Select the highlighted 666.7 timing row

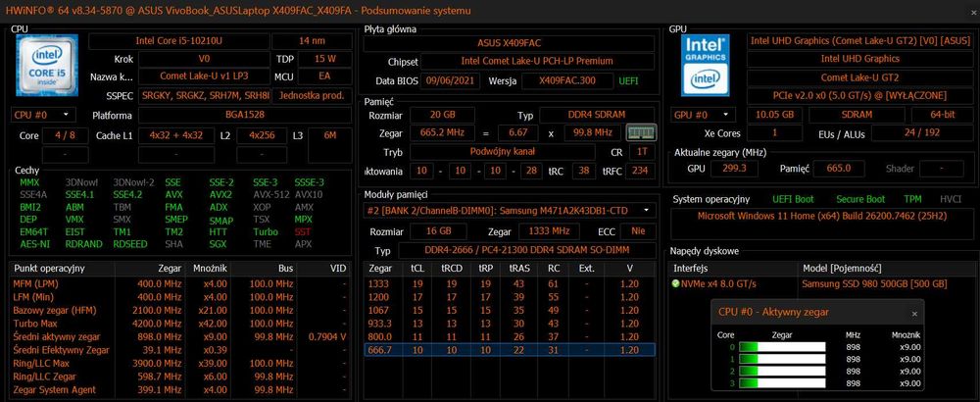(510, 349)
